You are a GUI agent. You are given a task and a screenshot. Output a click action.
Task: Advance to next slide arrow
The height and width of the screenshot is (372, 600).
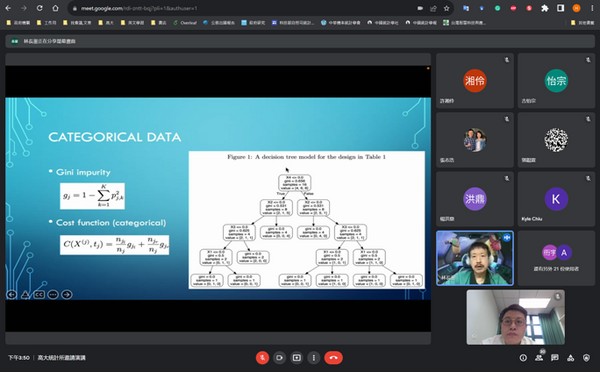click(x=67, y=294)
